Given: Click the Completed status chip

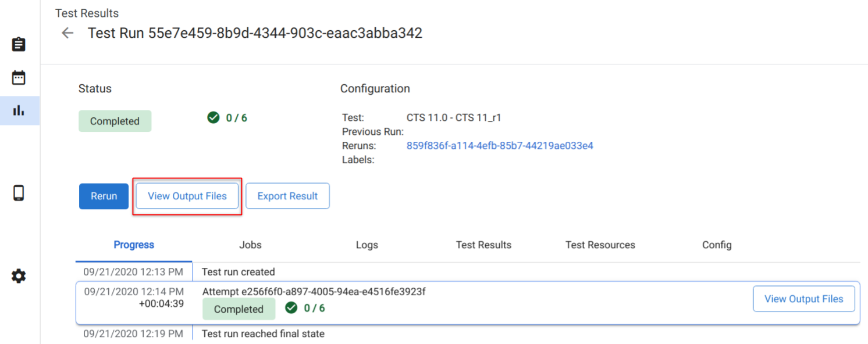Looking at the screenshot, I should pyautogui.click(x=115, y=121).
